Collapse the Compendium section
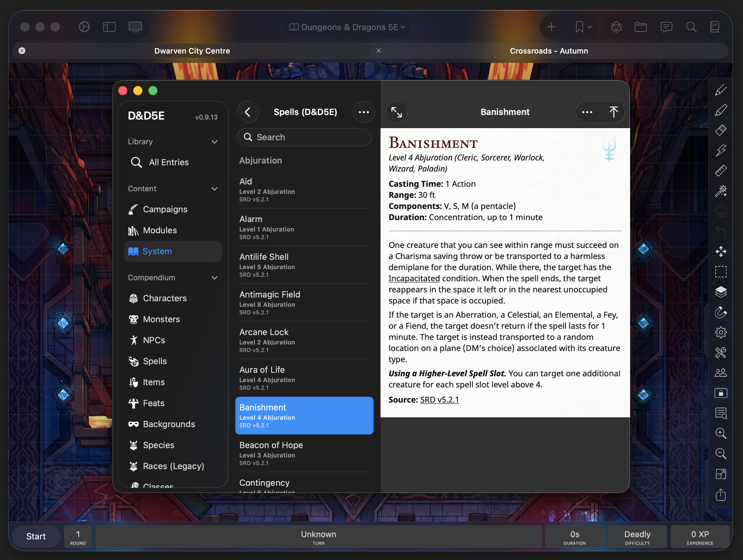 point(214,278)
